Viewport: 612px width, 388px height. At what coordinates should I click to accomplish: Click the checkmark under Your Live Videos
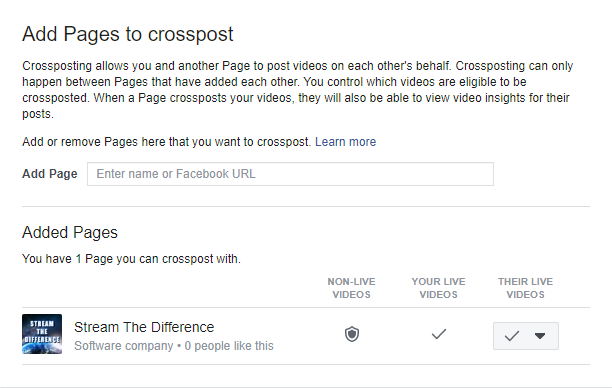pos(439,334)
